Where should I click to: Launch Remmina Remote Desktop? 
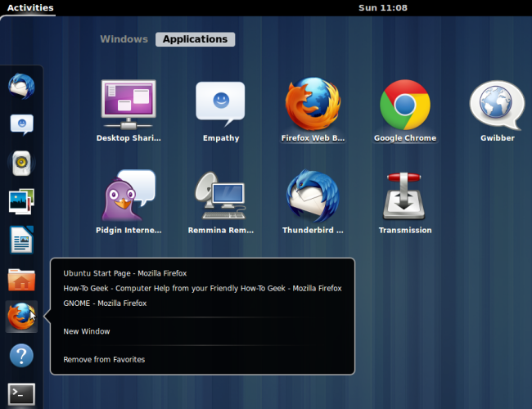click(x=221, y=202)
